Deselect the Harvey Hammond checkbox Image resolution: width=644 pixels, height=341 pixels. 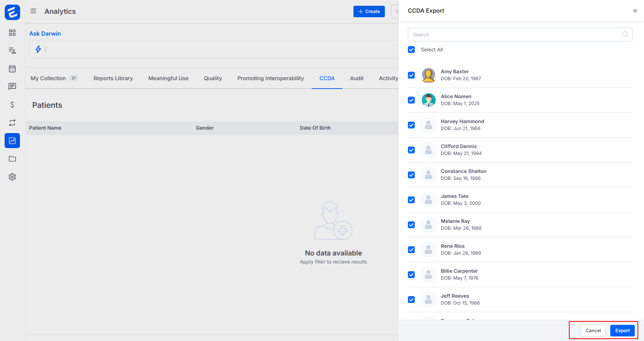(411, 125)
